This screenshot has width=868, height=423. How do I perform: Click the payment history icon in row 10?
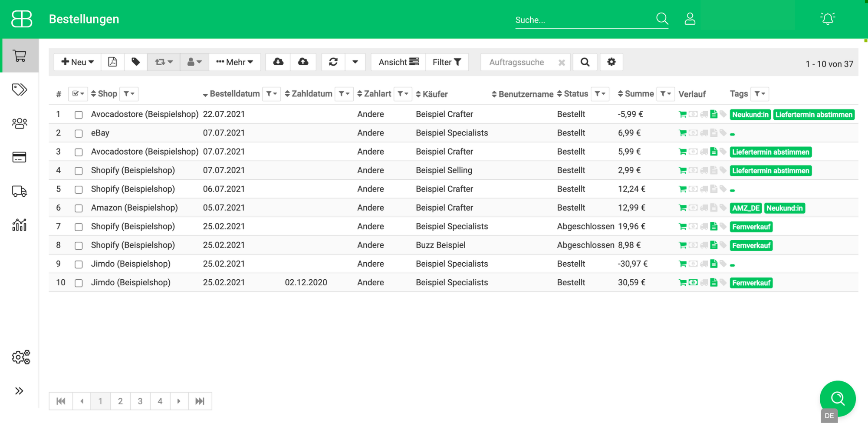pos(693,282)
